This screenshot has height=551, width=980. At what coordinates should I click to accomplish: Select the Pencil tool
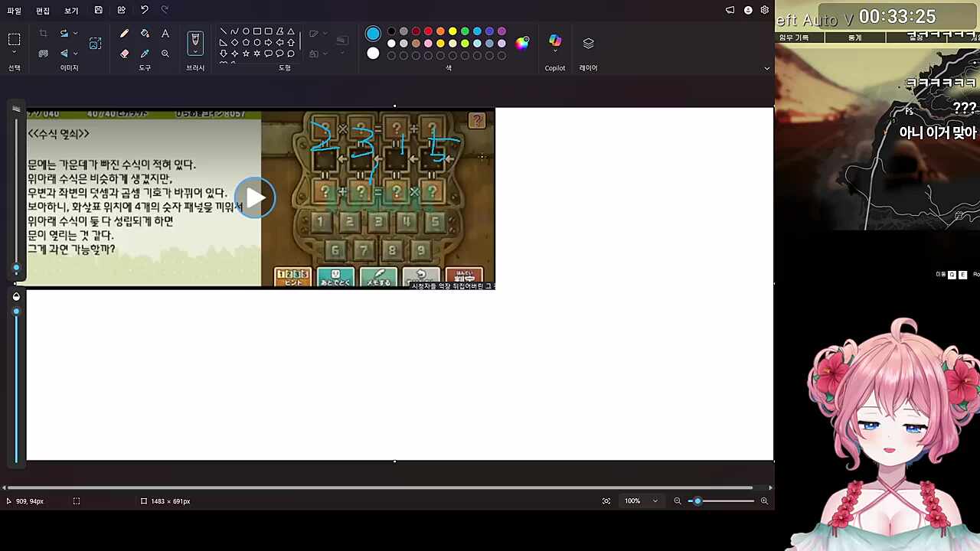(124, 34)
